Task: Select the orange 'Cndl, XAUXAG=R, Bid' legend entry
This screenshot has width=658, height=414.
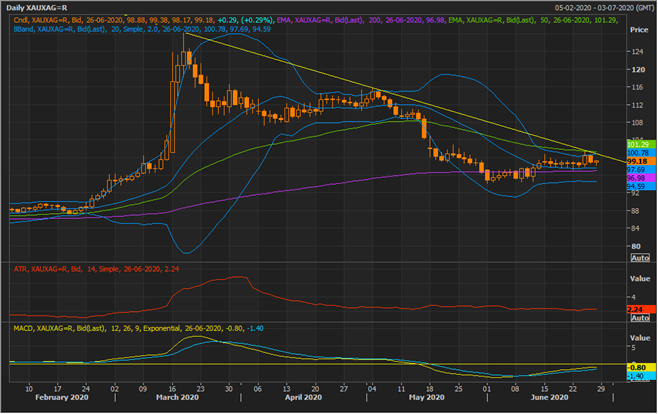Action: pyautogui.click(x=144, y=20)
